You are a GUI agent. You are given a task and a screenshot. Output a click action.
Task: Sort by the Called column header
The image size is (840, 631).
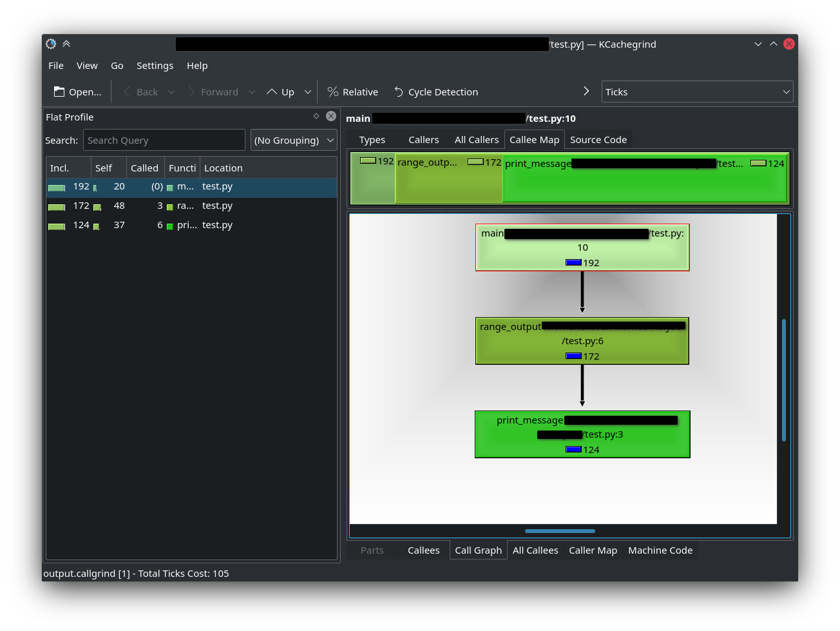click(x=145, y=168)
